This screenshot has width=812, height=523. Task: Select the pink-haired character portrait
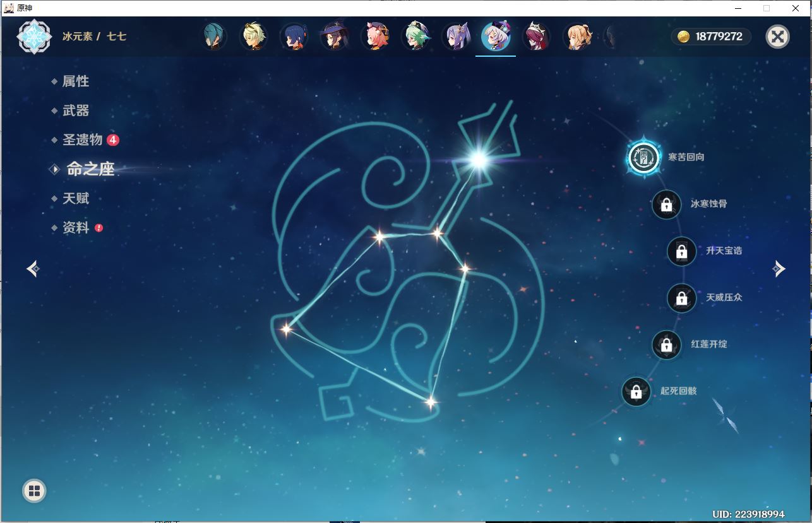[x=376, y=37]
